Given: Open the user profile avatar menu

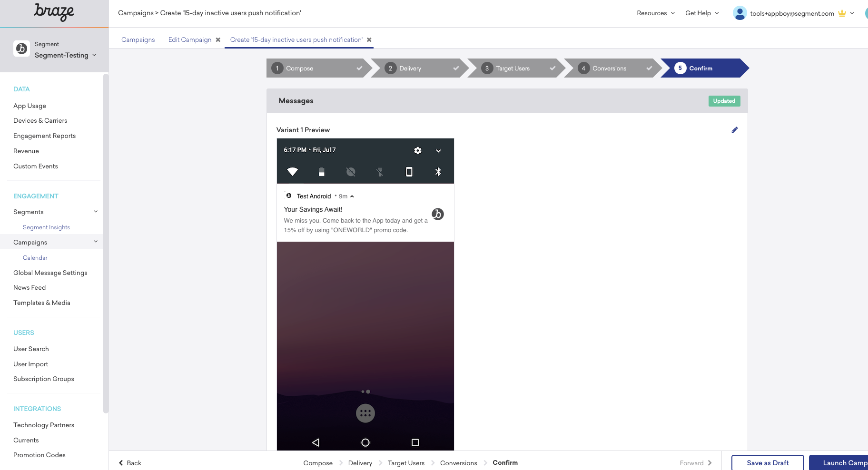Looking at the screenshot, I should pos(740,13).
